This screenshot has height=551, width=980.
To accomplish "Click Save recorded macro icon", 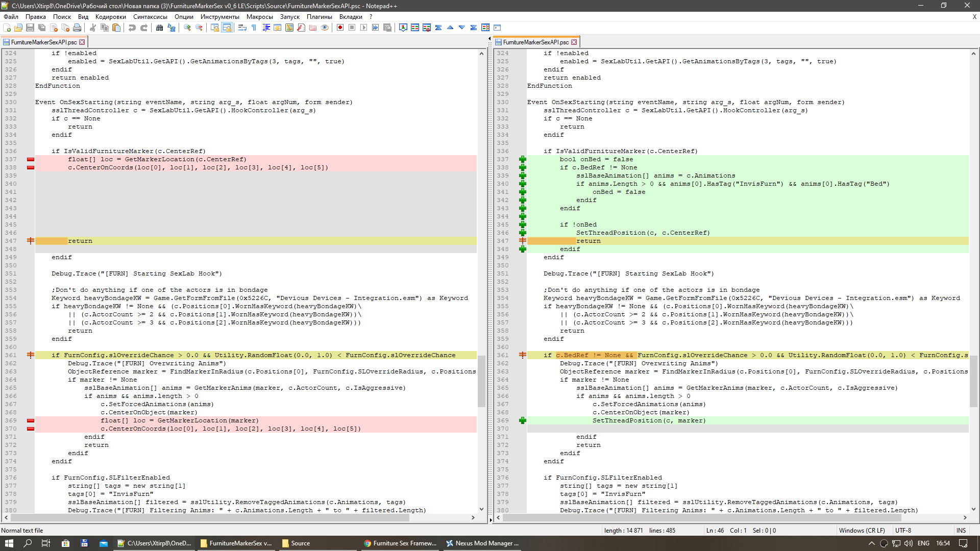I will click(x=387, y=28).
